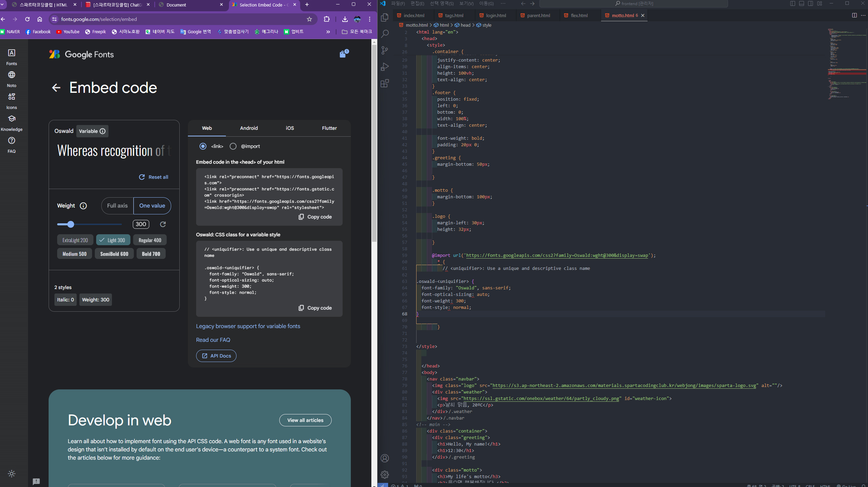Viewport: 868px width, 487px height.
Task: Open Chrome tab search dropdown arrow
Action: coord(2,4)
